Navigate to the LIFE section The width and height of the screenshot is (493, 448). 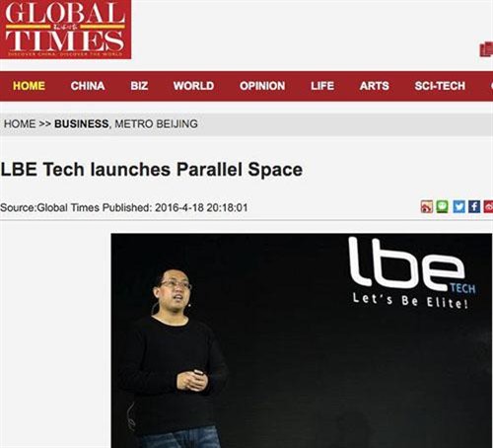tap(322, 86)
